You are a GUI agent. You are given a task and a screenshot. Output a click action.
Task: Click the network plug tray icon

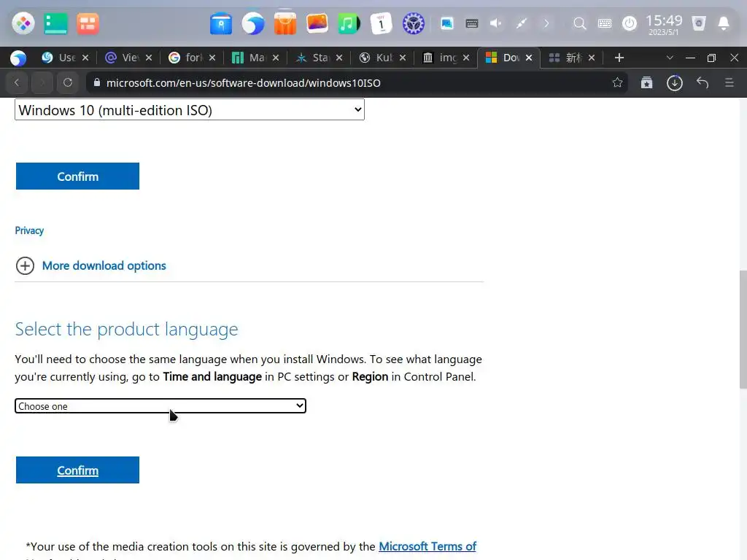click(x=521, y=23)
